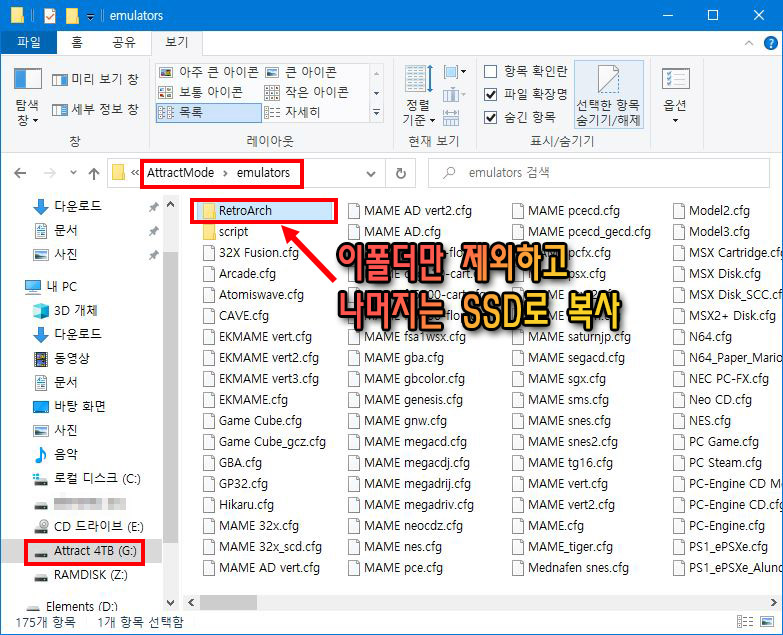The height and width of the screenshot is (635, 783).
Task: Select medium icons (보통 아이콘) layout
Action: [x=200, y=92]
